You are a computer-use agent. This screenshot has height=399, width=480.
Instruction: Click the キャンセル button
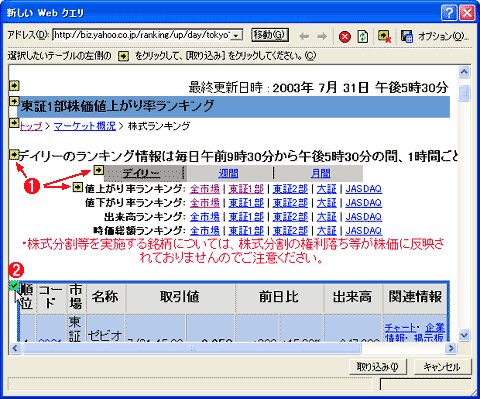click(442, 367)
